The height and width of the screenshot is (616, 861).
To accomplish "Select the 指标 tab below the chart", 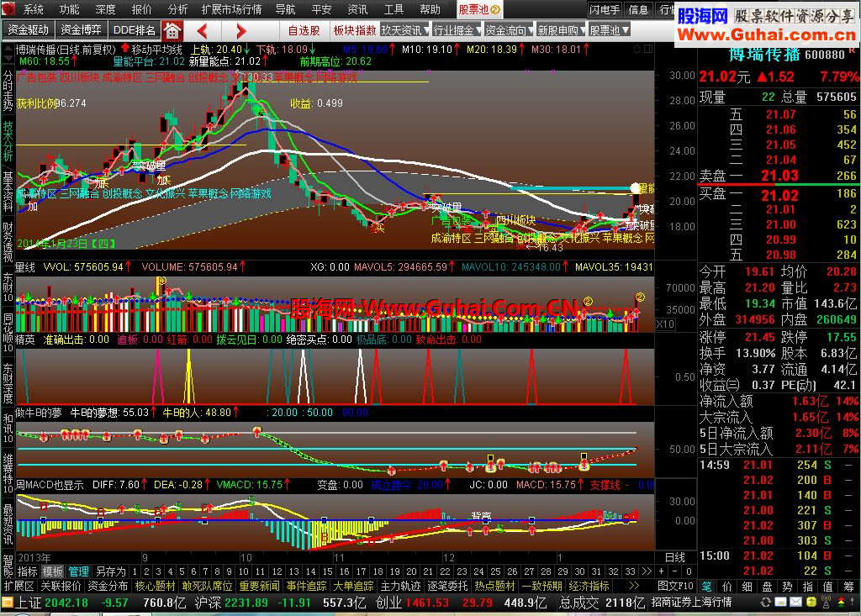I will pyautogui.click(x=27, y=571).
